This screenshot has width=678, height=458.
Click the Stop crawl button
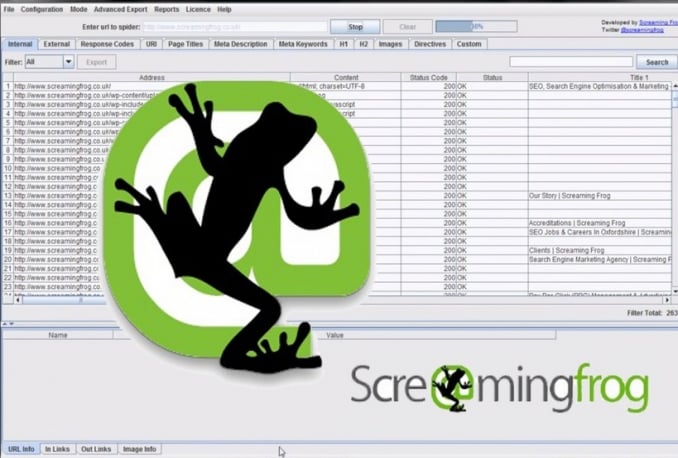tap(355, 27)
